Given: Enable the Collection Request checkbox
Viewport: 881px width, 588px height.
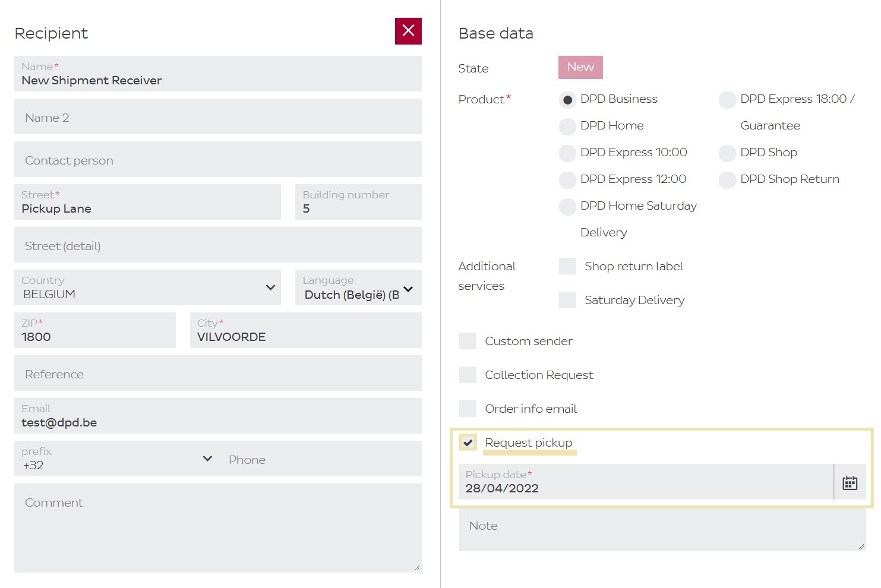Looking at the screenshot, I should [468, 375].
